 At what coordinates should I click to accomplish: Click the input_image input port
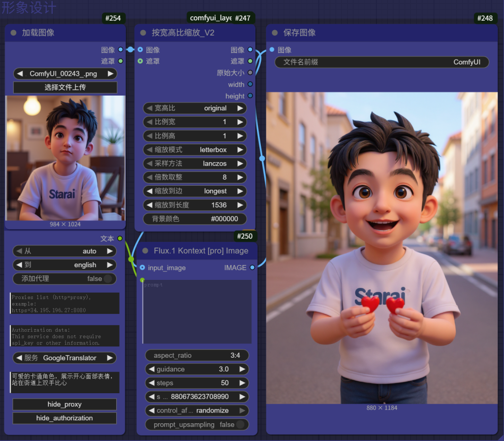point(142,268)
